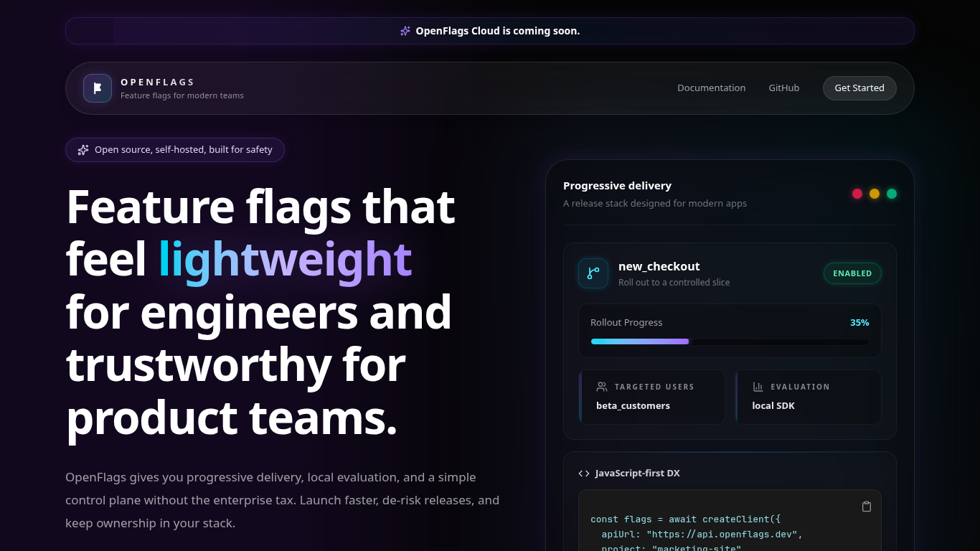Click the green window dot
This screenshot has height=551, width=980.
tap(892, 194)
